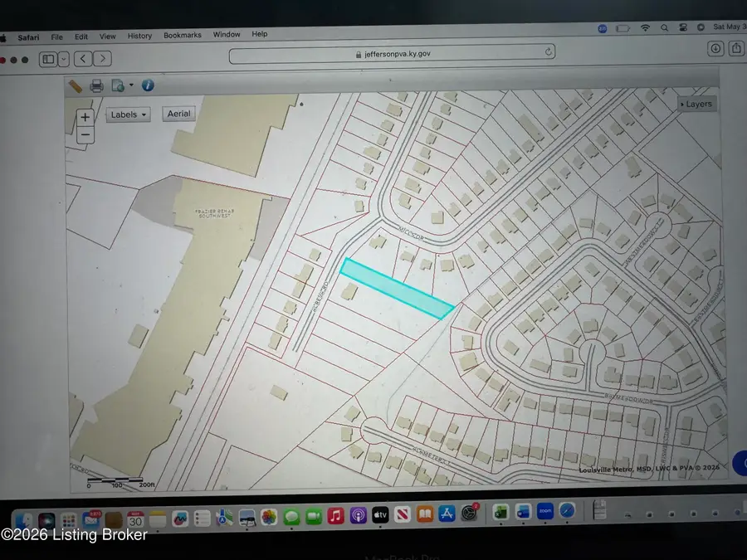This screenshot has width=747, height=560.
Task: Click the export map document icon
Action: (118, 85)
